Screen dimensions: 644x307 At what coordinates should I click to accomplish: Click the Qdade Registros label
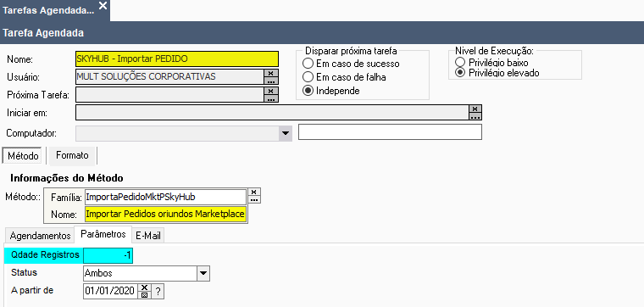coord(46,254)
